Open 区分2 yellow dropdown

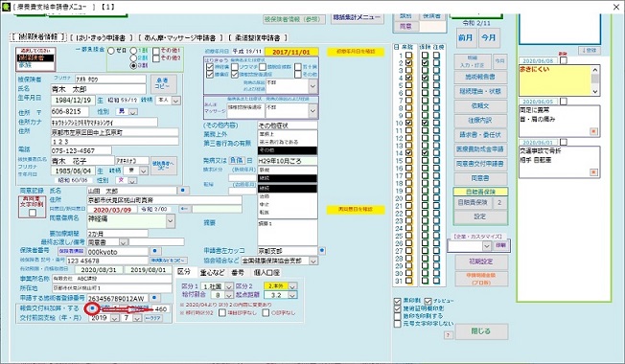point(292,286)
